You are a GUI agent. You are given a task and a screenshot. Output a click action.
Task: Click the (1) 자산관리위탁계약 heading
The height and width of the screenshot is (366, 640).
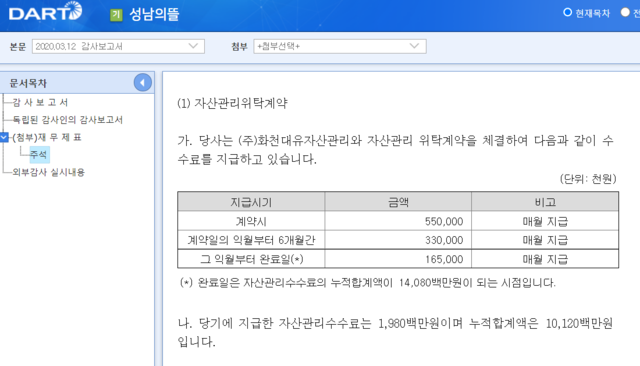232,103
